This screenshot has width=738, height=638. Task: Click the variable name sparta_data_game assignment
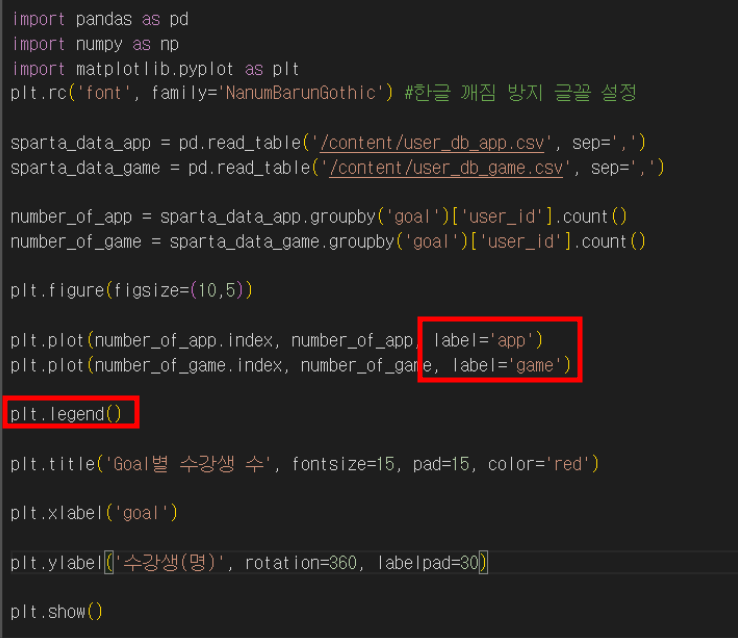(85, 168)
